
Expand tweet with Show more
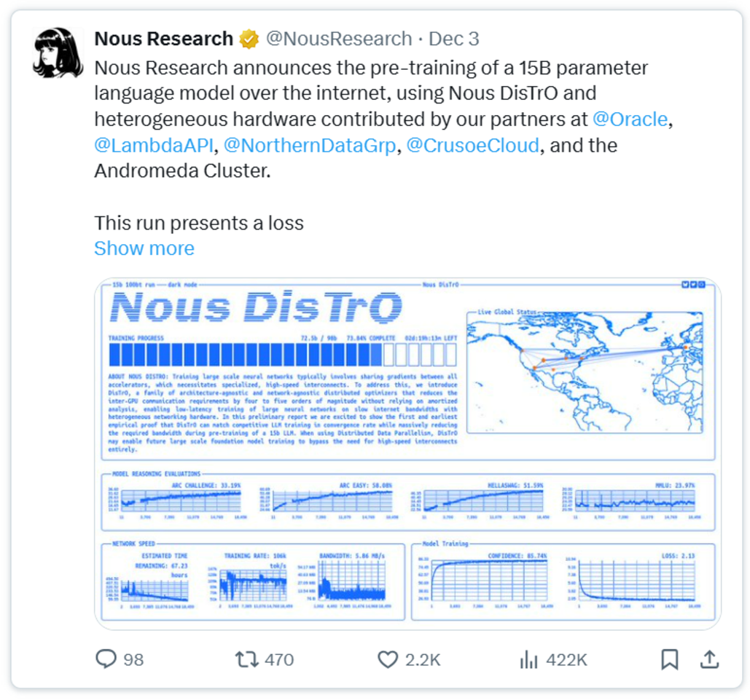[x=144, y=248]
